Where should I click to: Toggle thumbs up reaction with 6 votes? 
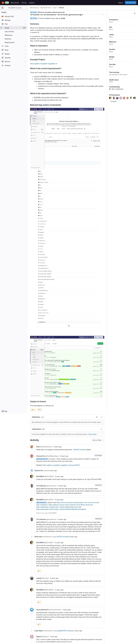[33, 410]
